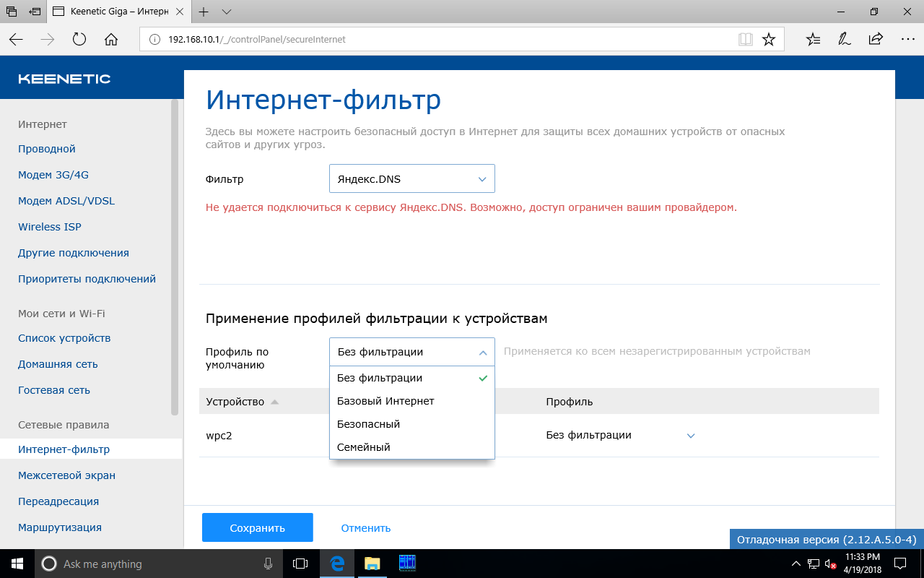This screenshot has height=578, width=924.
Task: Show tabs you've set aside
Action: click(x=12, y=12)
